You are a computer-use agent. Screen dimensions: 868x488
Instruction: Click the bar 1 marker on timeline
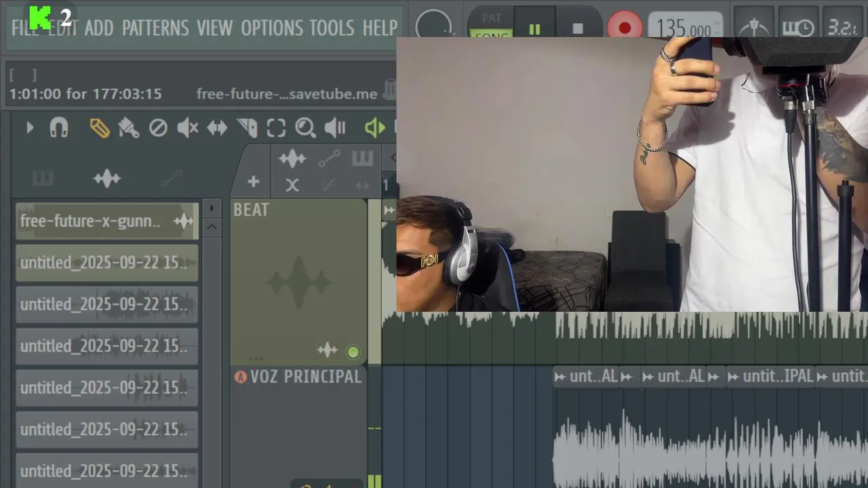click(386, 185)
